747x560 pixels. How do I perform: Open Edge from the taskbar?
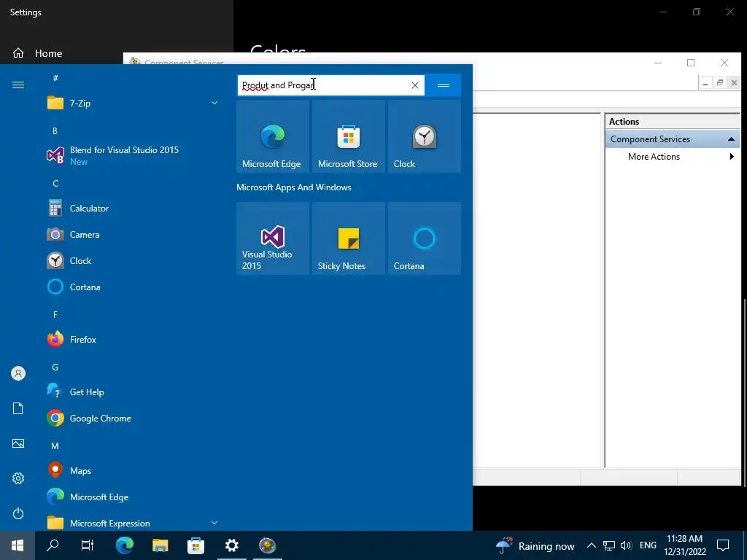pos(124,545)
